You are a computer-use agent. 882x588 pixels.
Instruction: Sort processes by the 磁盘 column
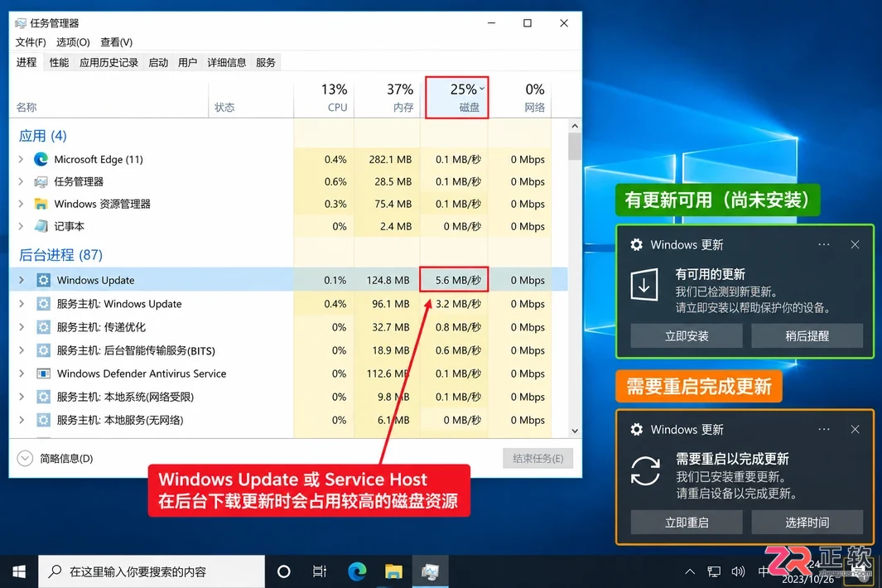[457, 98]
